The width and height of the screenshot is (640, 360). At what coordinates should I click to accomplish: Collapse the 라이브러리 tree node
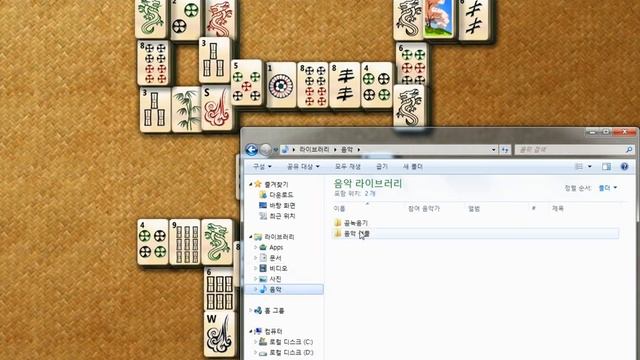[x=251, y=237]
